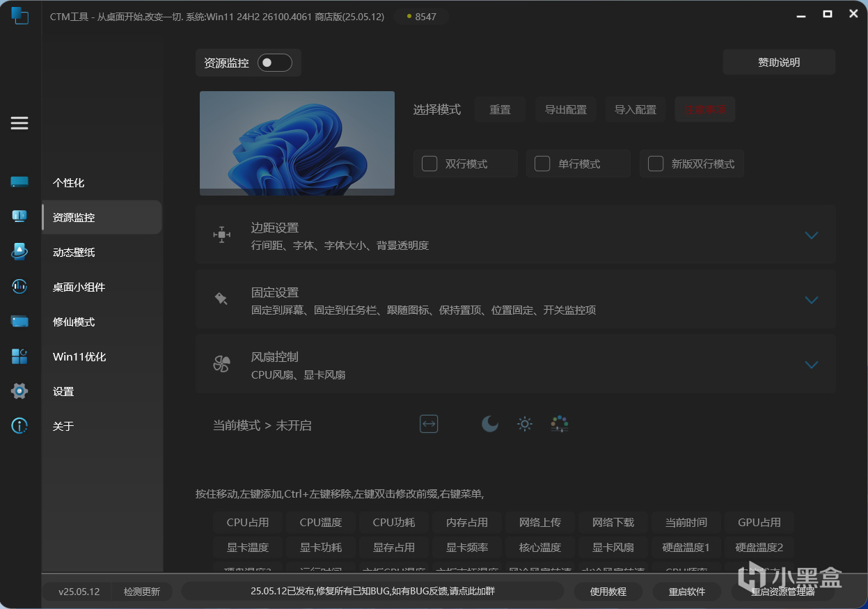868x609 pixels.
Task: Add the 网络下载 monitor item
Action: 613,522
